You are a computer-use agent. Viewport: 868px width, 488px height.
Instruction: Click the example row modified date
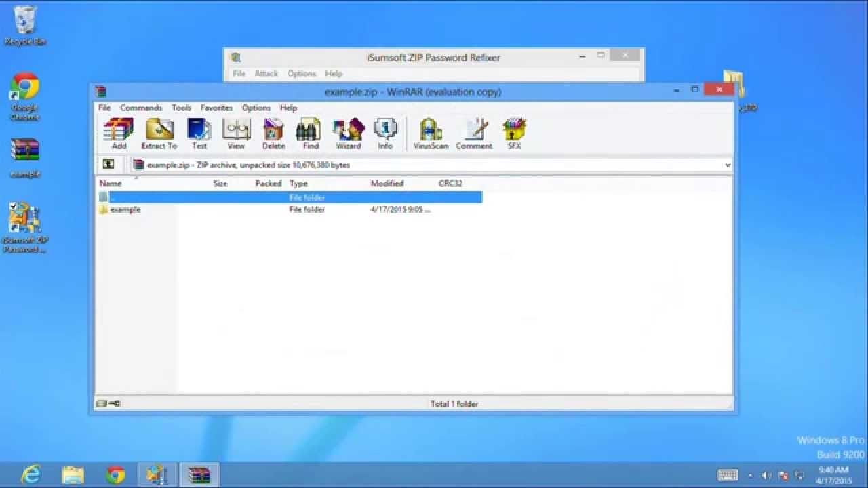[401, 209]
